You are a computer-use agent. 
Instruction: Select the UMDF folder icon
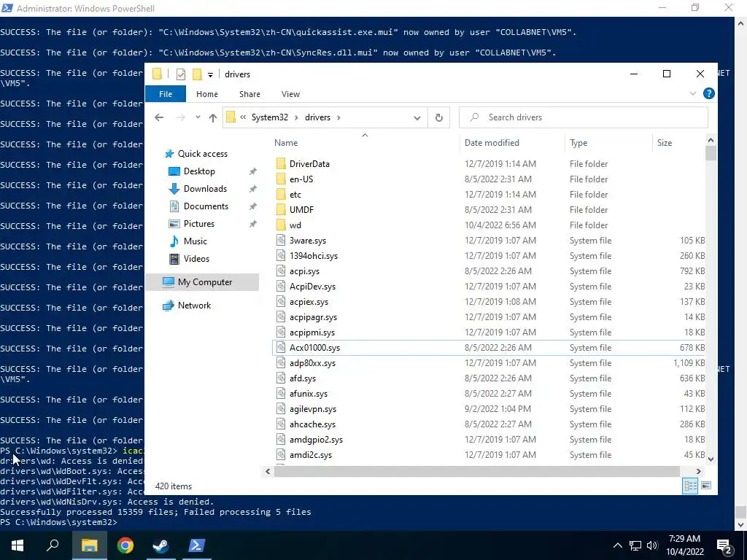pyautogui.click(x=281, y=209)
